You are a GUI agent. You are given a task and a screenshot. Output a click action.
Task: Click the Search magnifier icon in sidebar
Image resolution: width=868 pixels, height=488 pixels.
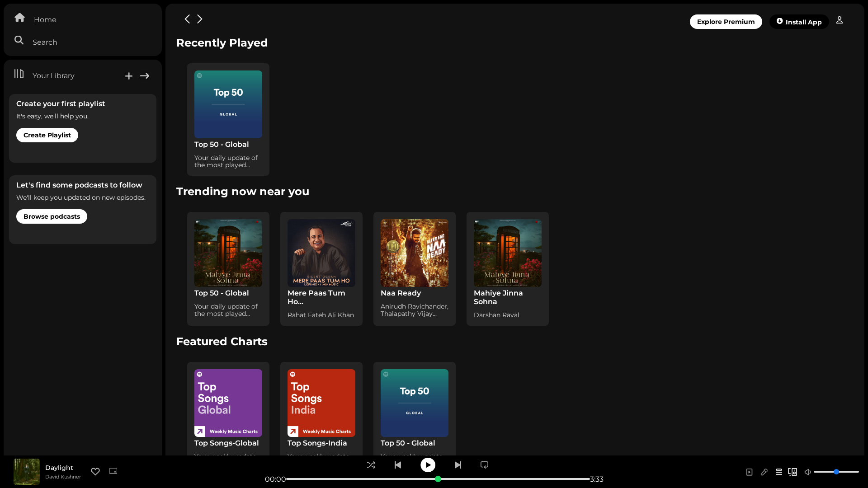[19, 40]
